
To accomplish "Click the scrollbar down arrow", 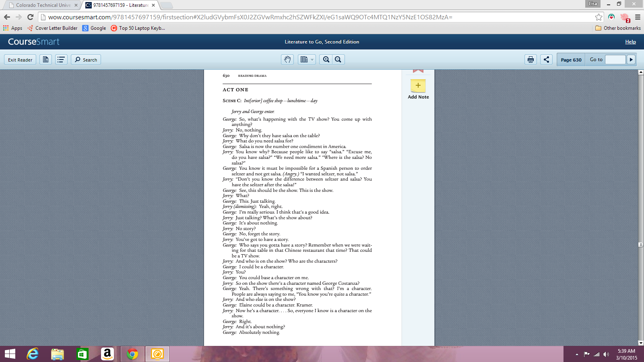I will coord(641,343).
